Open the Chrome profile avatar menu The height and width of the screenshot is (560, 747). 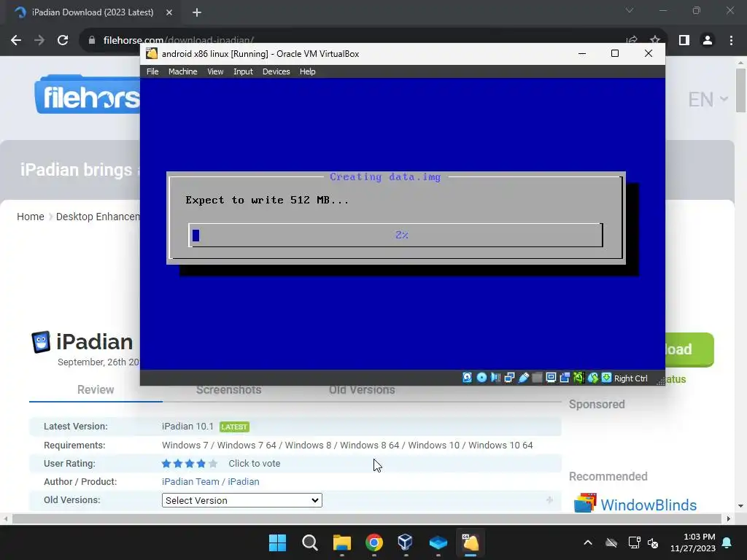[708, 41]
